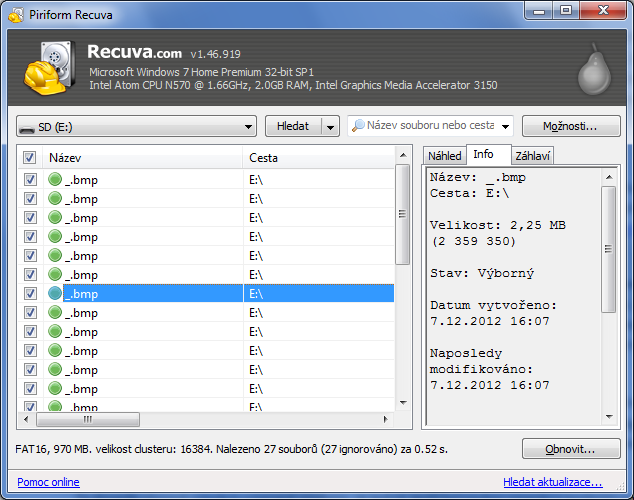Click the 'Stav: Výborný' line in Info
Screen dimensions: 634x500
(482, 273)
